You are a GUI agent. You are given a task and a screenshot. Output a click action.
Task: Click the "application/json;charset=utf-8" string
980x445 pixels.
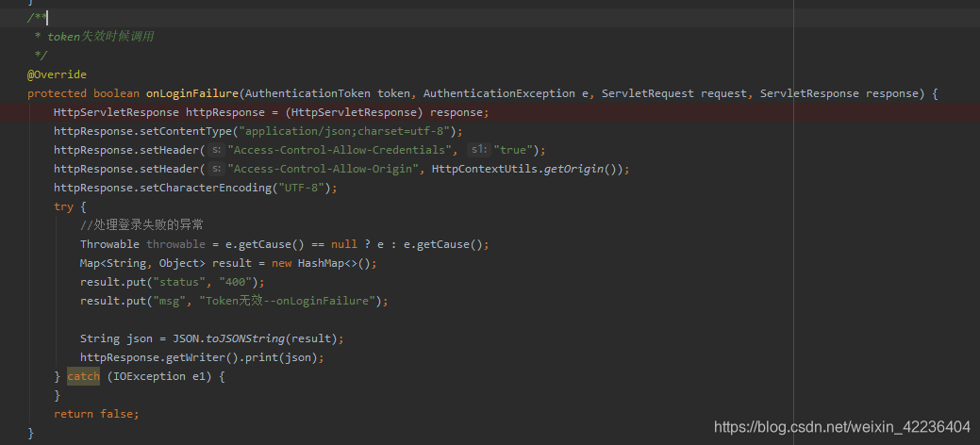tap(343, 131)
